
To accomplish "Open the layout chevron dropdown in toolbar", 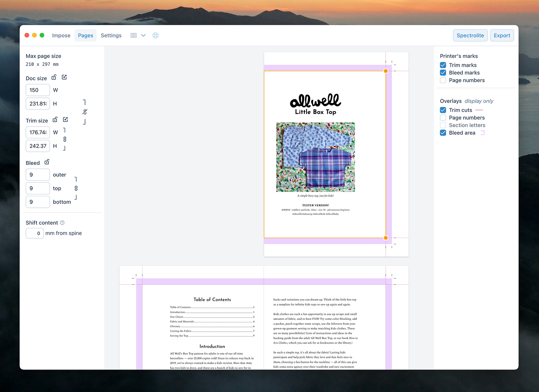I will click(143, 36).
